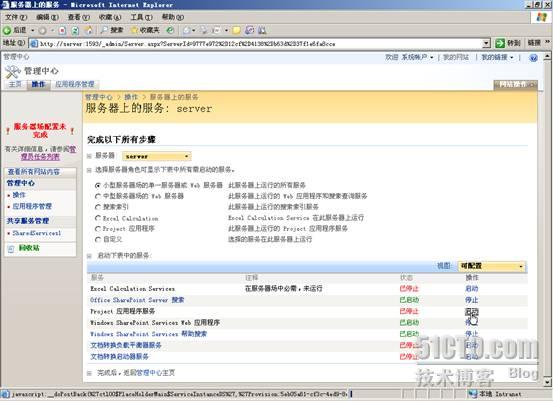Screen dimensions: 553x401
Task: Expand the 我的链接 dropdown menu
Action: pos(497,57)
